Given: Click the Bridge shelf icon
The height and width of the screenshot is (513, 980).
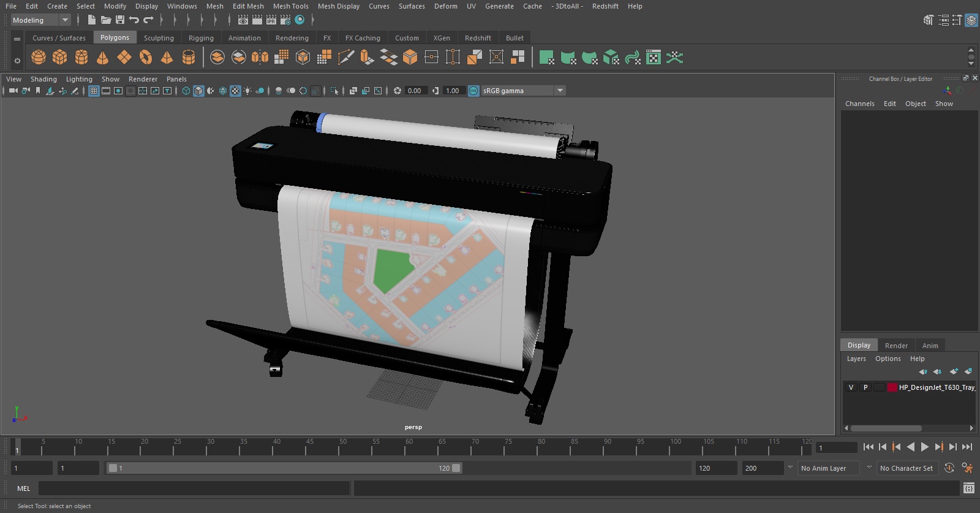Looking at the screenshot, I should click(388, 58).
